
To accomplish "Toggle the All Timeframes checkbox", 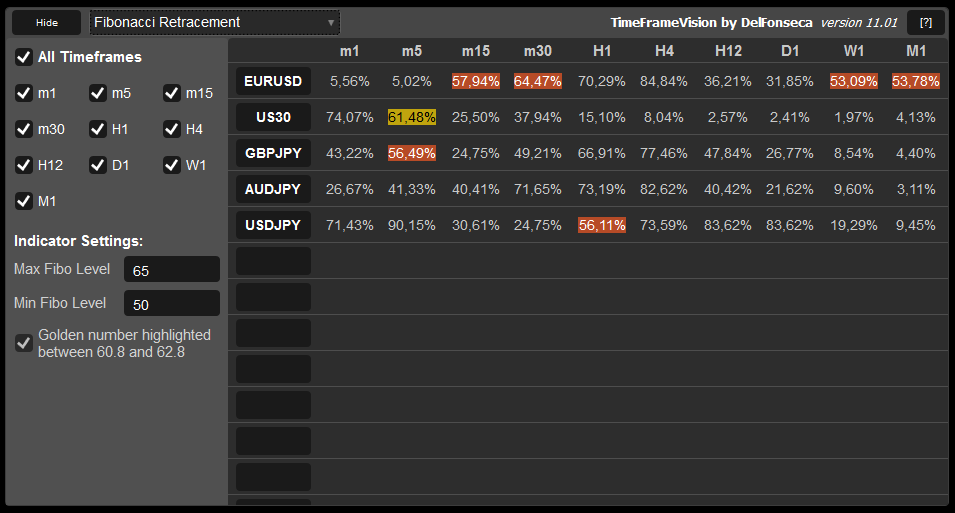I will point(24,57).
